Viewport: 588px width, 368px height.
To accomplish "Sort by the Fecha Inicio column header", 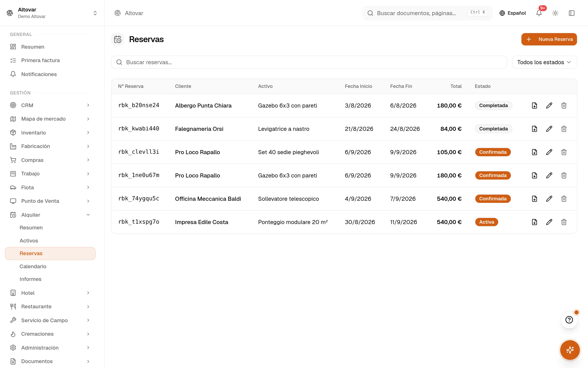I will pyautogui.click(x=358, y=86).
